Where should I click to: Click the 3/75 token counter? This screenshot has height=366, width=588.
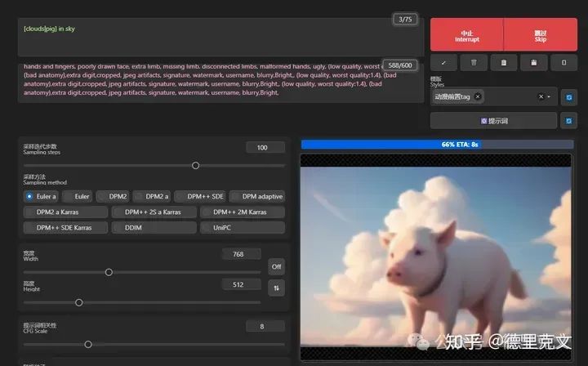pos(405,19)
